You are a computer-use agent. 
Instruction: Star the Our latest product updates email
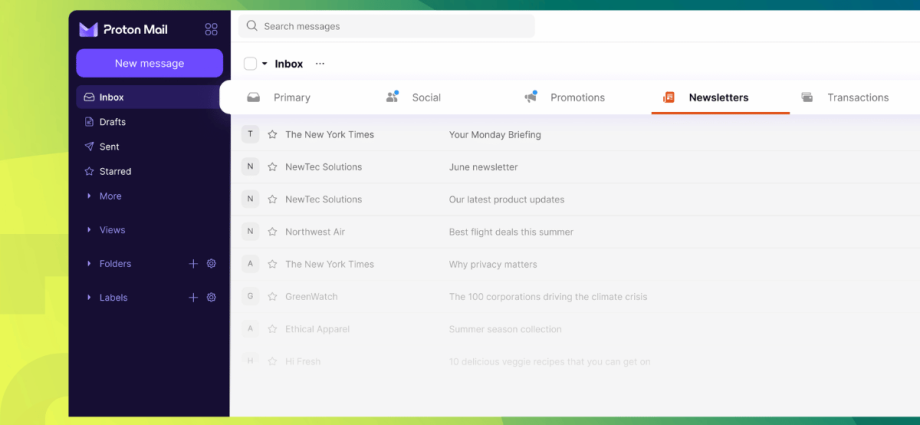click(272, 200)
